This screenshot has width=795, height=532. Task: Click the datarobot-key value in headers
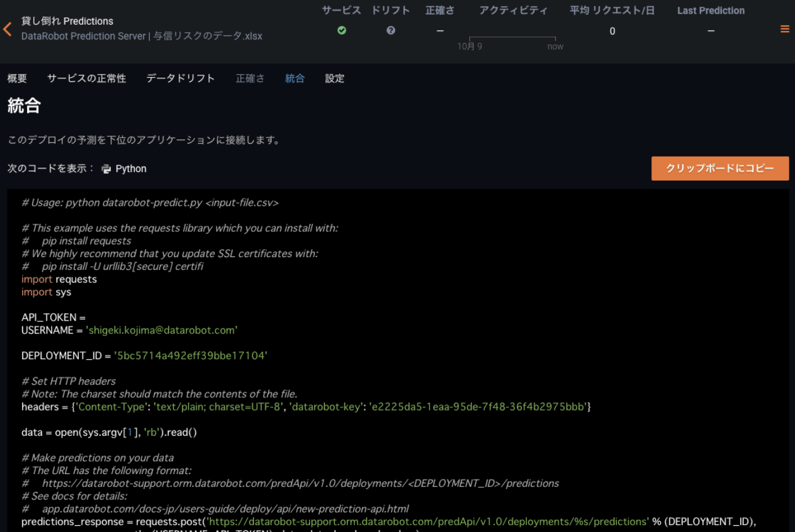click(x=478, y=407)
